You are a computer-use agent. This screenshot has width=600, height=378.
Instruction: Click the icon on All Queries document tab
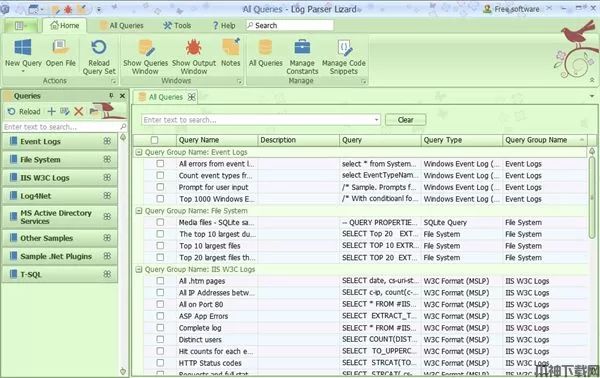(x=192, y=97)
